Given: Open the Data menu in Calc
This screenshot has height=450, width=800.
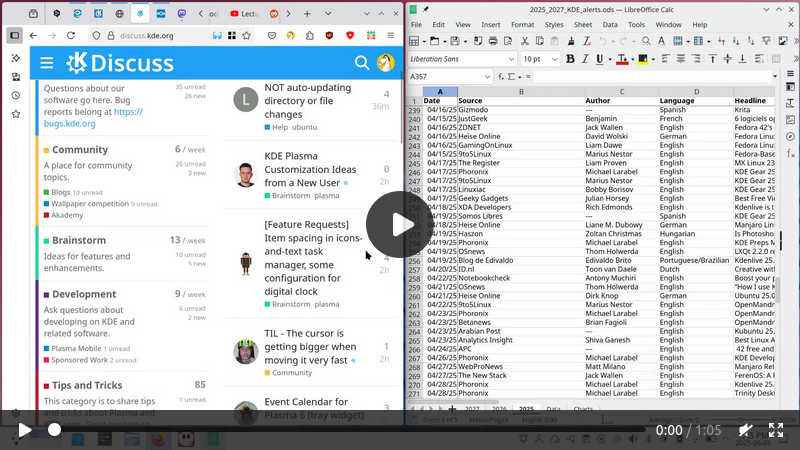Looking at the screenshot, I should (x=610, y=24).
